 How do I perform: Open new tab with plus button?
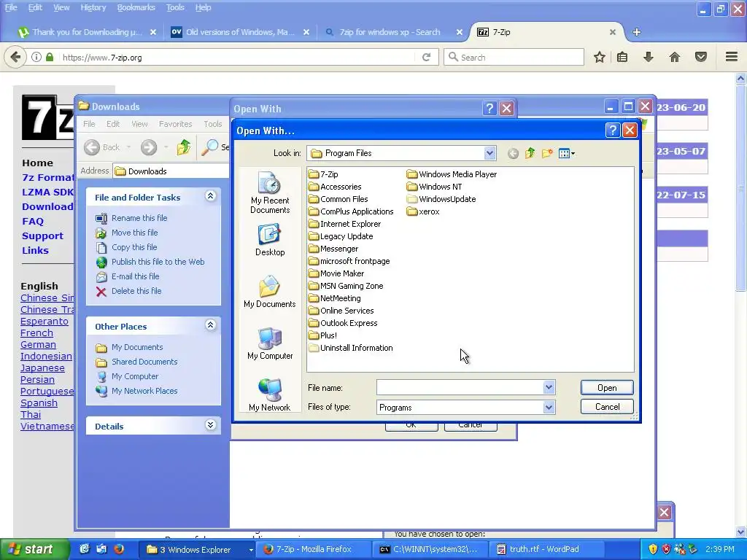[636, 32]
